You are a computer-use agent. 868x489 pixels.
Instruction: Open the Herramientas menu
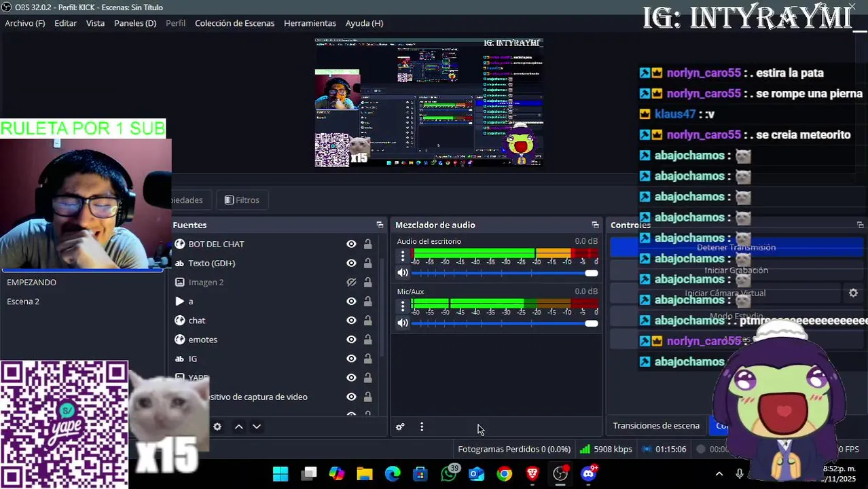pyautogui.click(x=310, y=23)
